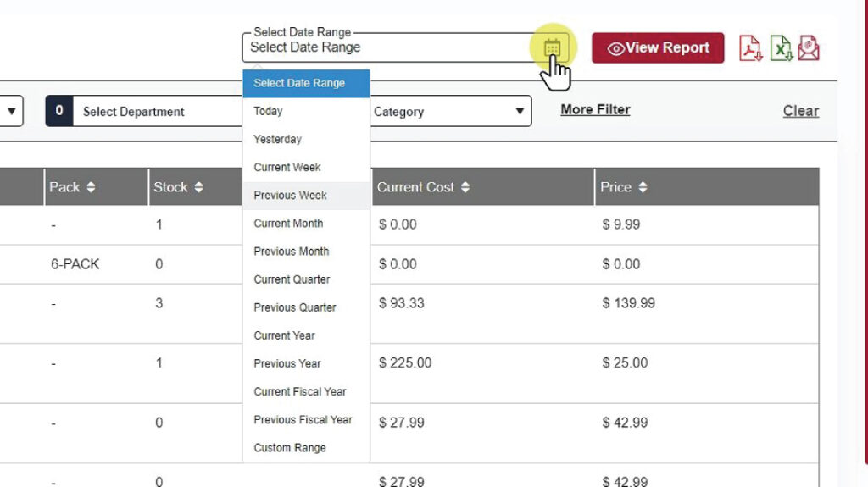This screenshot has height=487, width=868.
Task: Select Previous Quarter date range
Action: 295,307
